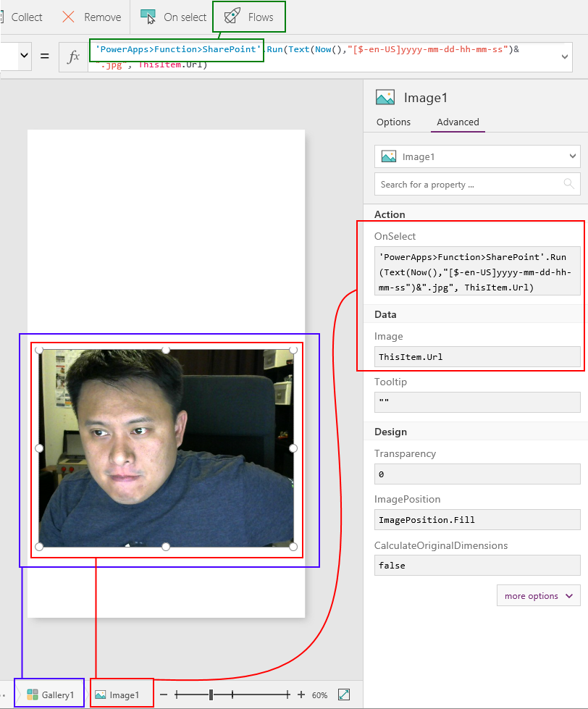Click the fit-to-screen expand icon

tap(345, 695)
